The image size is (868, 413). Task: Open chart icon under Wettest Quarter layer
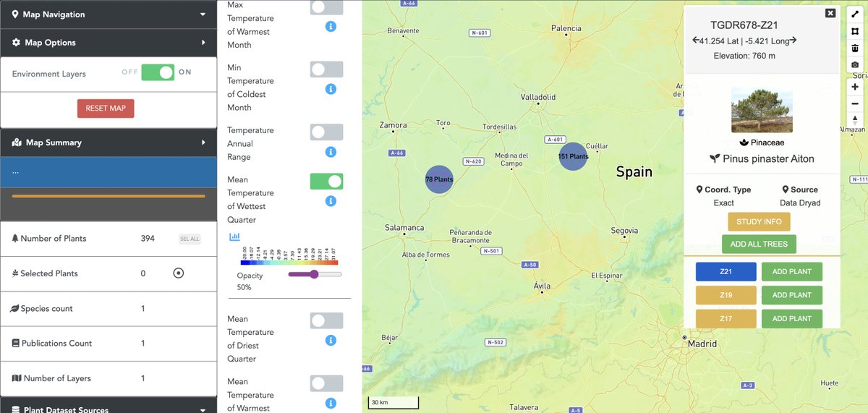[x=234, y=237]
